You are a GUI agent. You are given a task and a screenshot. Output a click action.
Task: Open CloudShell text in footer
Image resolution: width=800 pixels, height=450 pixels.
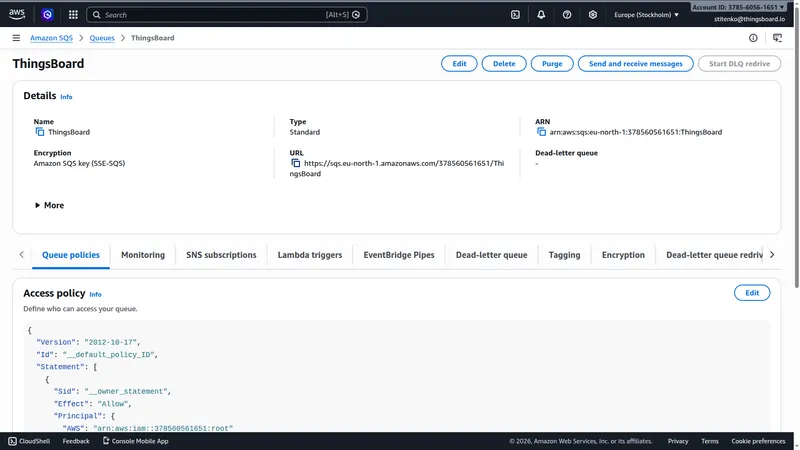pyautogui.click(x=35, y=441)
